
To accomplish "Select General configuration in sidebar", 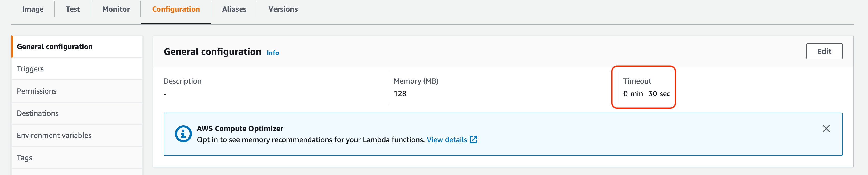I will click(x=55, y=47).
